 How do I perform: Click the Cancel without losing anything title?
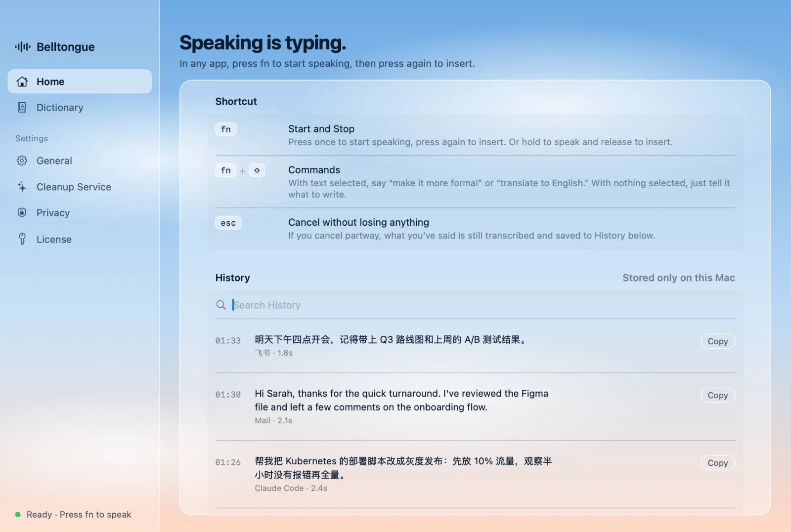click(x=359, y=222)
